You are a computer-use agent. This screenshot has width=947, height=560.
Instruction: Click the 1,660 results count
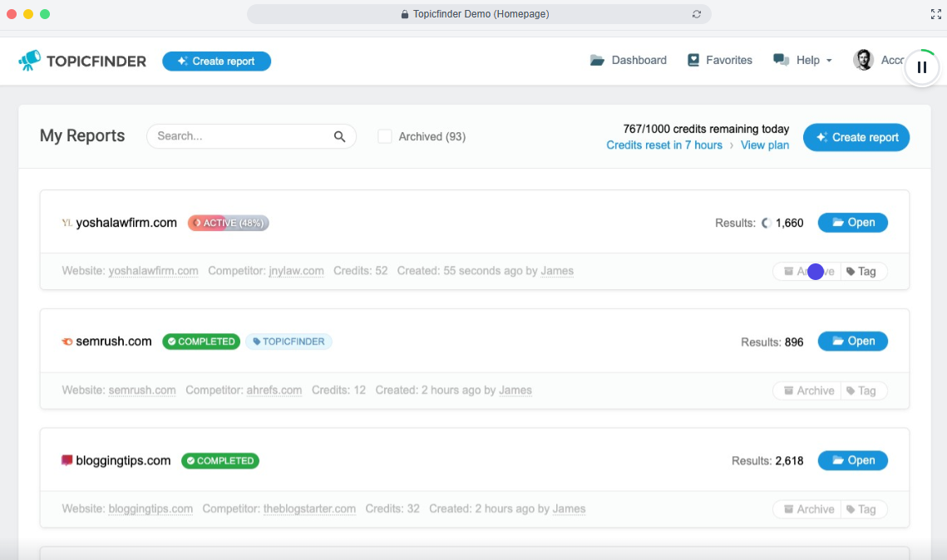click(789, 223)
